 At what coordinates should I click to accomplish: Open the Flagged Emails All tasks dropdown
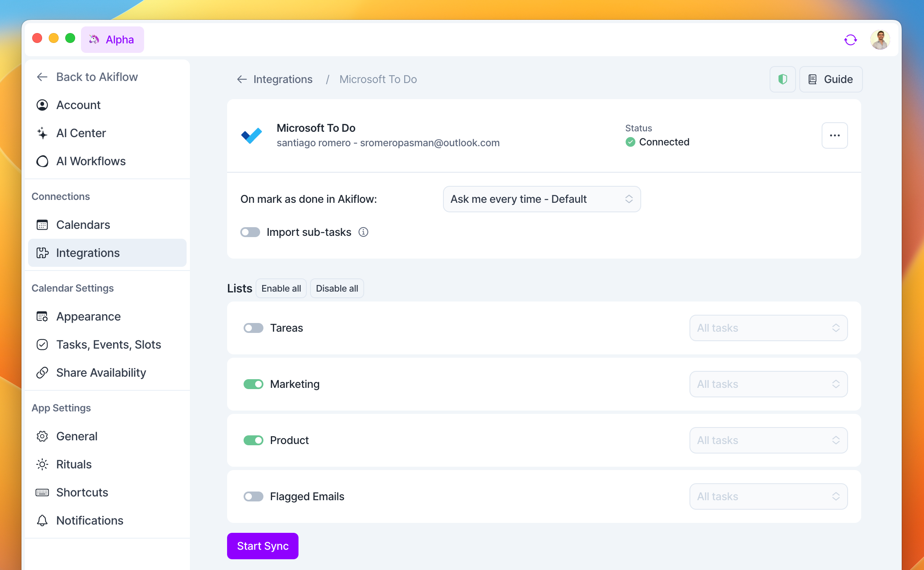(768, 496)
